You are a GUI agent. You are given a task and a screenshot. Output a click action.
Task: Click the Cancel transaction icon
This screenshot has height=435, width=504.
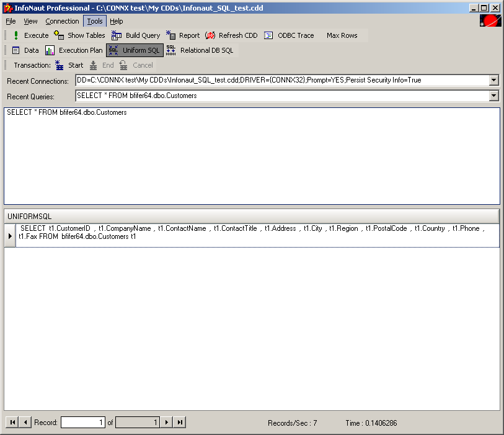123,65
